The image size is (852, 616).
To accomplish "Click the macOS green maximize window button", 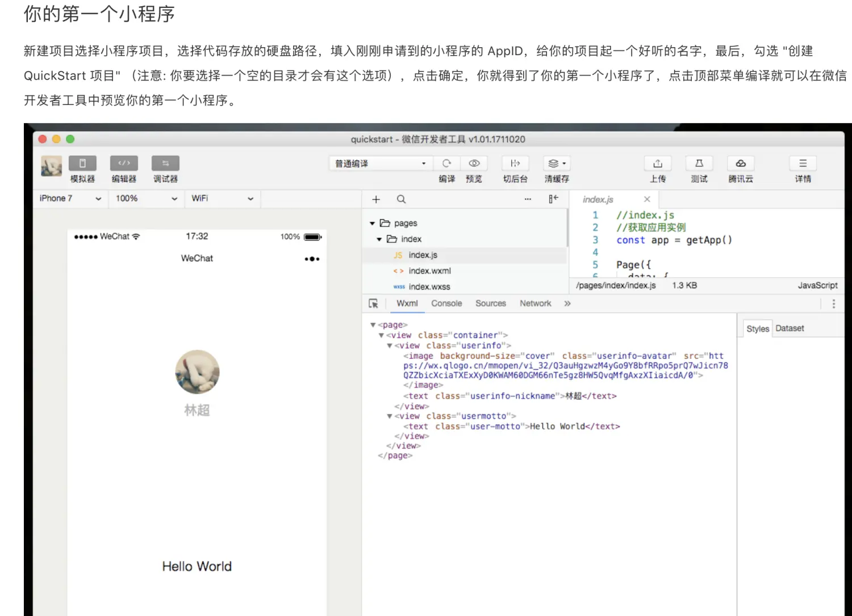I will [x=70, y=139].
